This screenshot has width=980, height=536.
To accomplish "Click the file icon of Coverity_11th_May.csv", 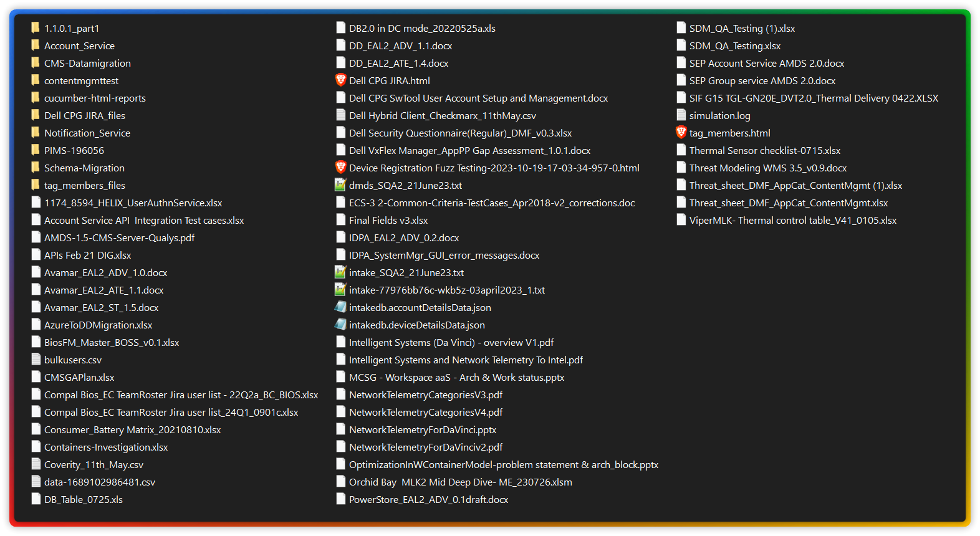I will 36,464.
